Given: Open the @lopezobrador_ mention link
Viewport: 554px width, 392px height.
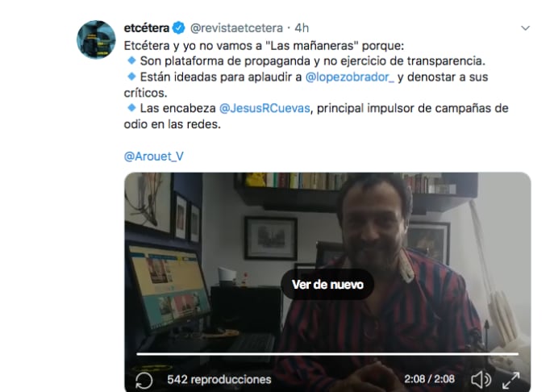Looking at the screenshot, I should pyautogui.click(x=350, y=77).
